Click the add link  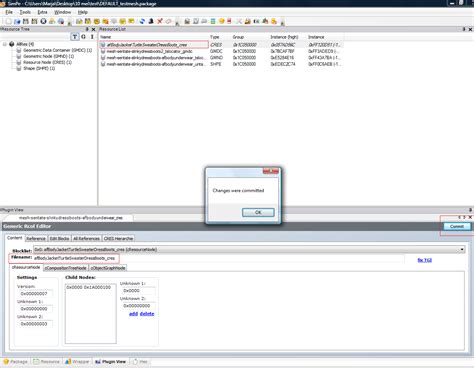pyautogui.click(x=133, y=314)
